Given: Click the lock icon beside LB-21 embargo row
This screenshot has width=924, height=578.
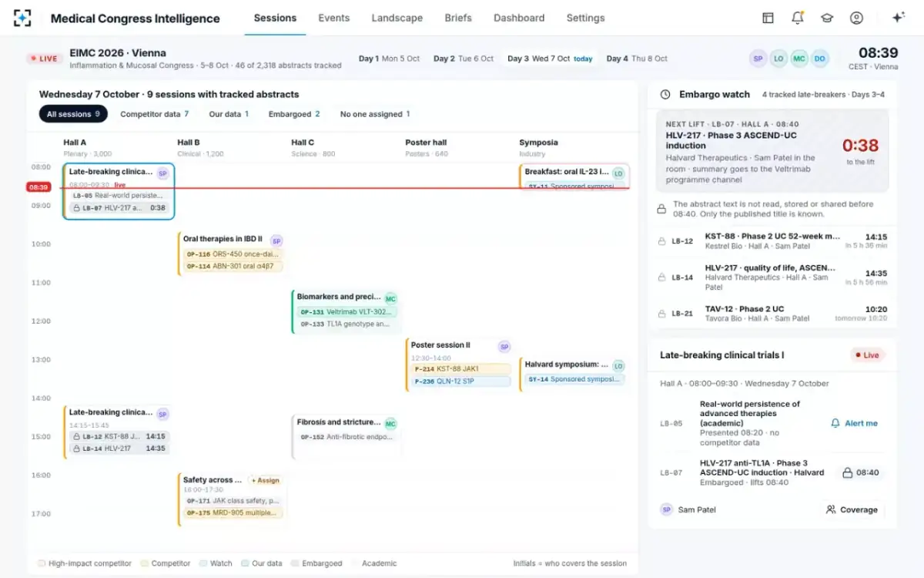Looking at the screenshot, I should (x=661, y=314).
